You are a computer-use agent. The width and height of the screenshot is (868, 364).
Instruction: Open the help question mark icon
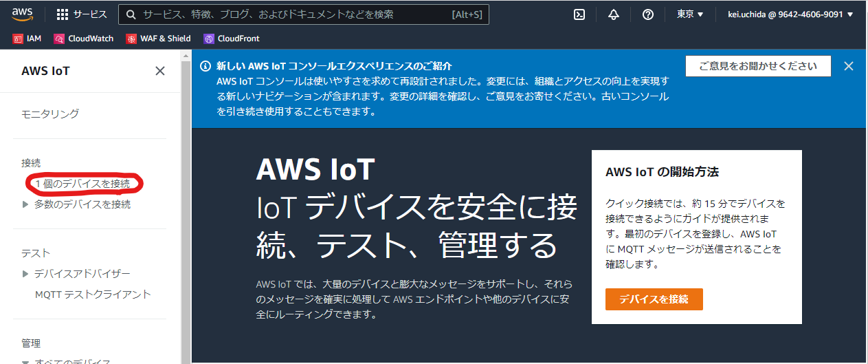[x=647, y=14]
